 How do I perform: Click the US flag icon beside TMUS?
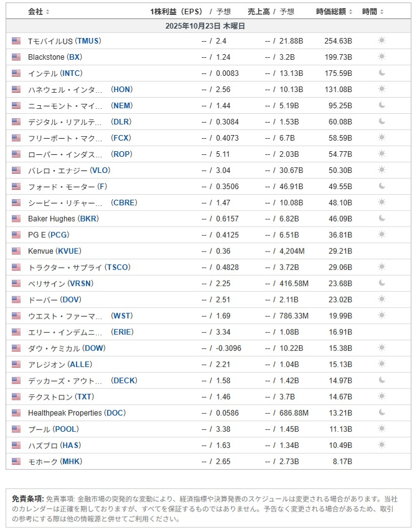coord(16,40)
